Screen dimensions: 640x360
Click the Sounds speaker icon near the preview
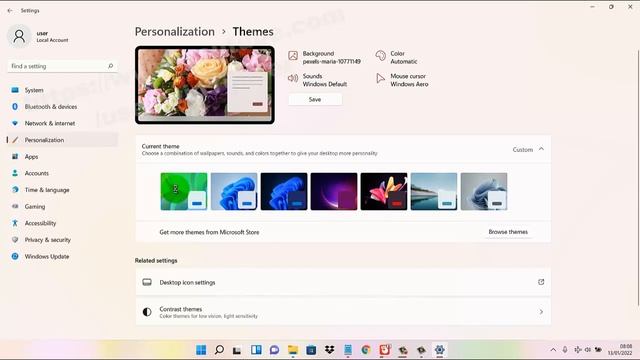click(x=293, y=78)
